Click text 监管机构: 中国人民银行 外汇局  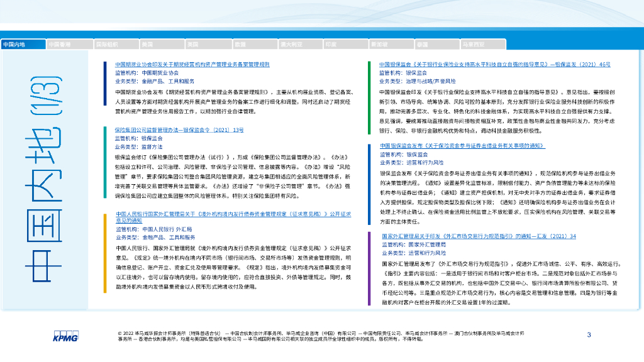[x=153, y=229]
